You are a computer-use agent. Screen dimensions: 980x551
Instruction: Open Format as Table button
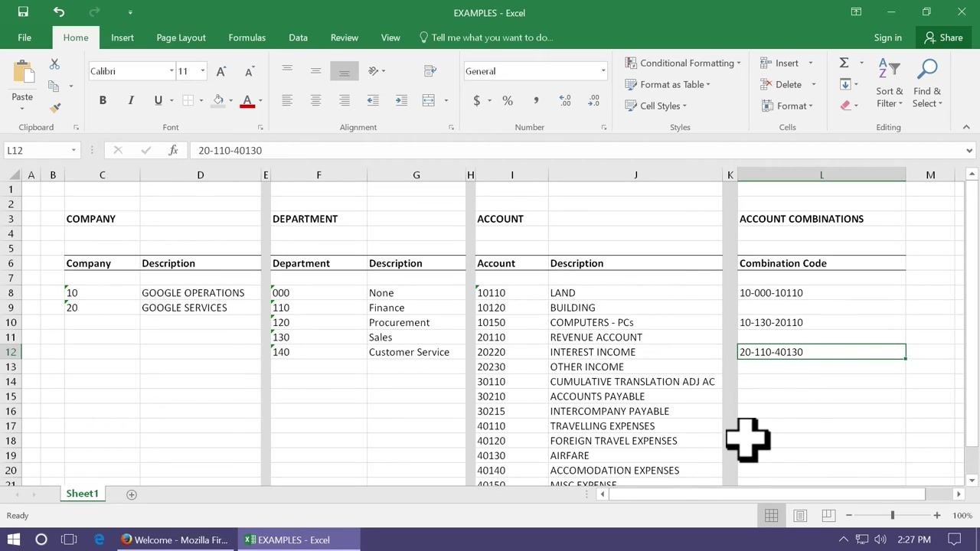coord(668,84)
